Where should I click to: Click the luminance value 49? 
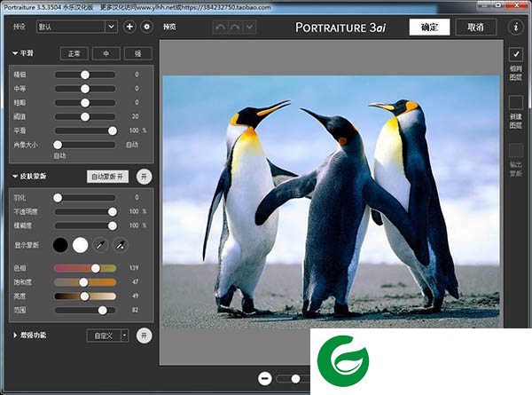pyautogui.click(x=135, y=296)
